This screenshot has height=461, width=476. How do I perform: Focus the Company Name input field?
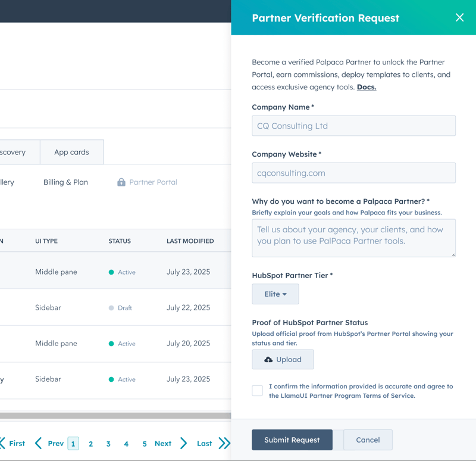pos(353,126)
